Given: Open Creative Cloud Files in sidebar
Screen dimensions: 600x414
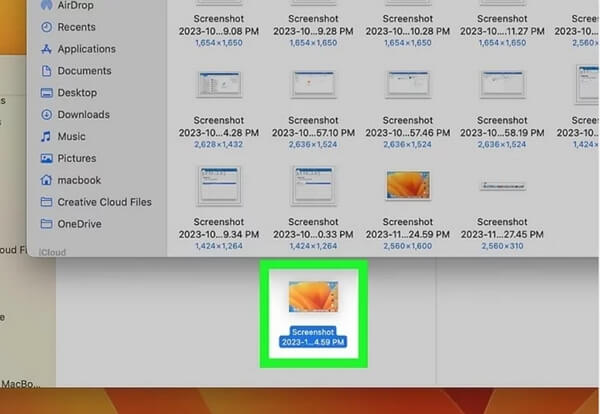Looking at the screenshot, I should tap(104, 202).
